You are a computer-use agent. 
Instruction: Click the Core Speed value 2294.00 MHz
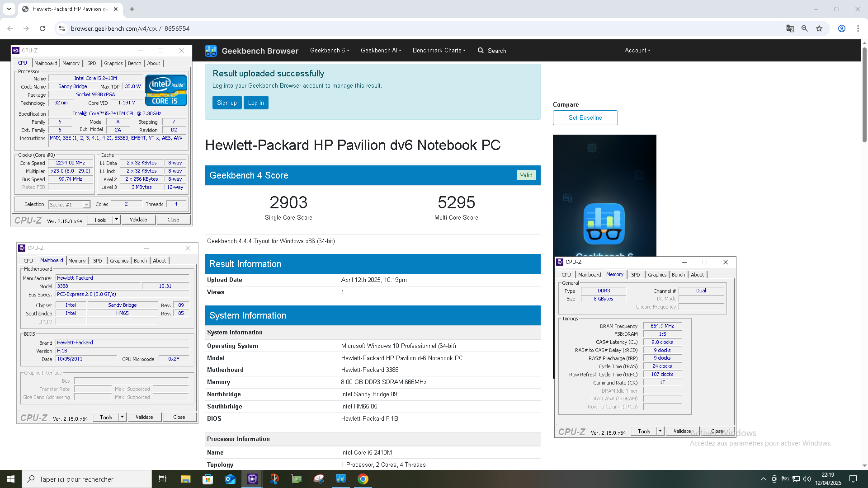[71, 163]
